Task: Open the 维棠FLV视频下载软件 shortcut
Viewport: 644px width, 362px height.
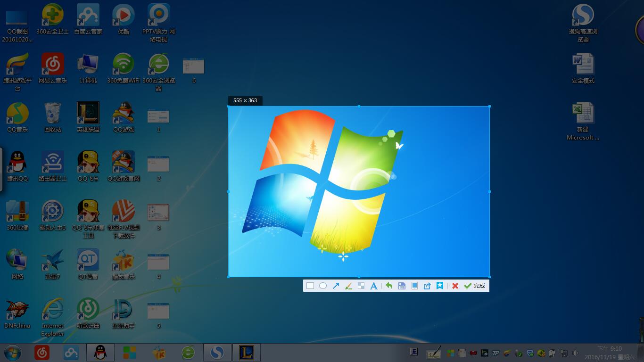Action: pos(124,219)
